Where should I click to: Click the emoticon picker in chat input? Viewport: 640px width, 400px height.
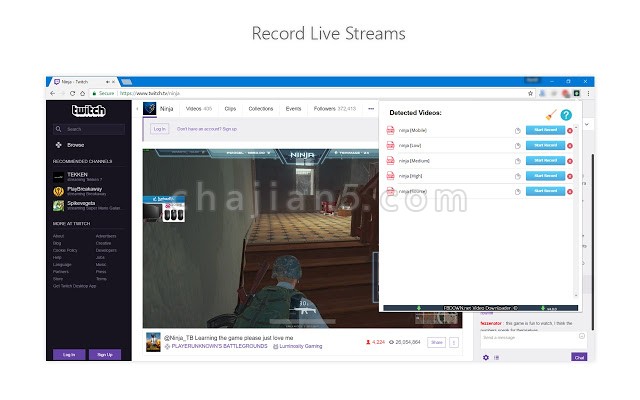(582, 336)
